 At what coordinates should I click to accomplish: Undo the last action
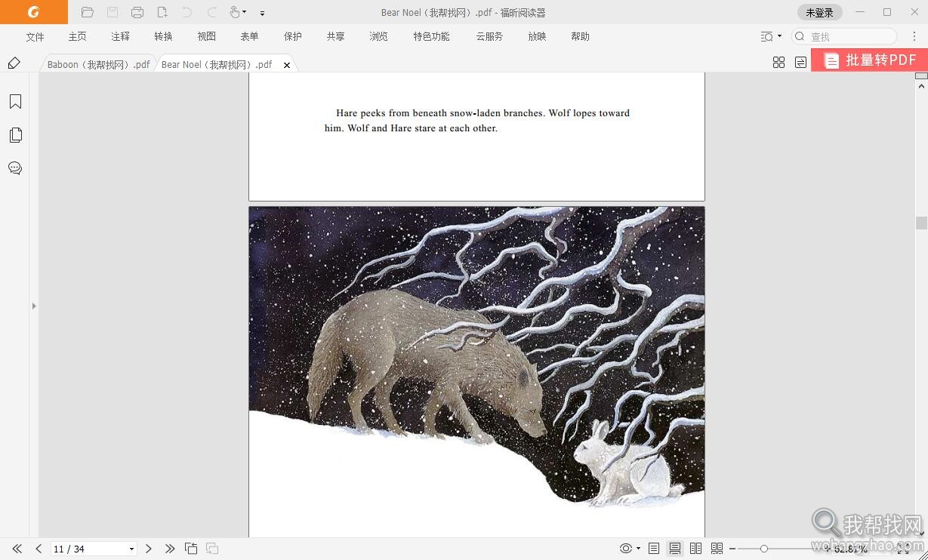click(187, 12)
